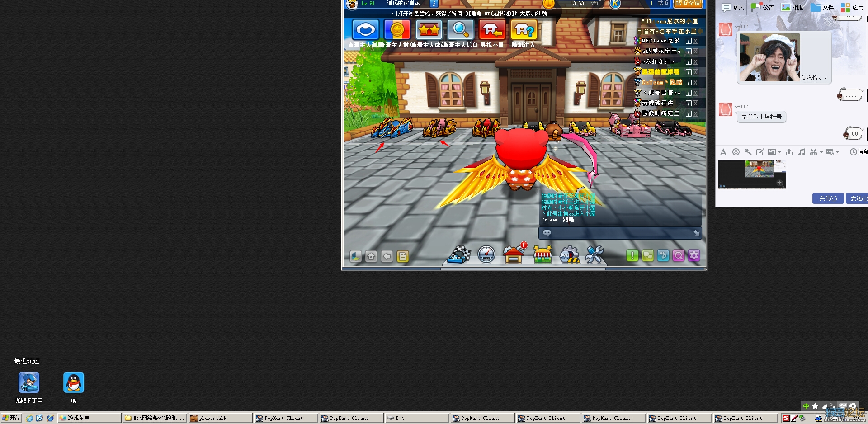The height and width of the screenshot is (424, 868).
Task: Switch to QQ 应用 tab
Action: [x=852, y=7]
